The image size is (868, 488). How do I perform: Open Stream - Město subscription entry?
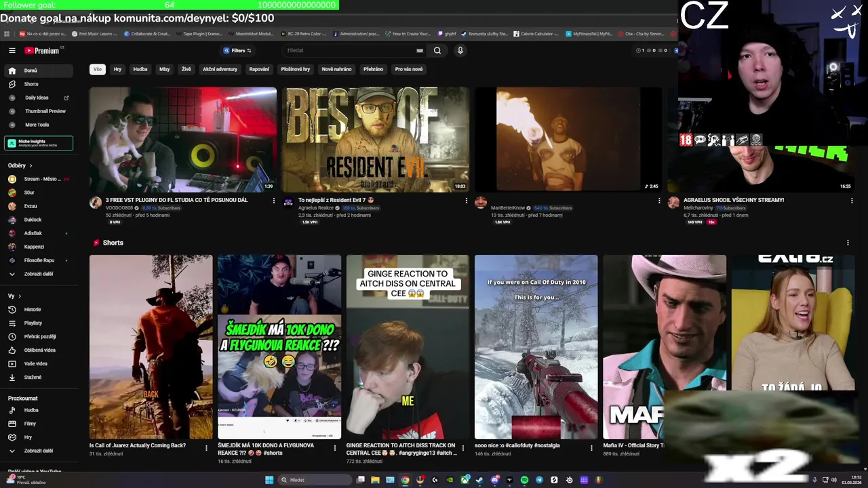pos(39,179)
